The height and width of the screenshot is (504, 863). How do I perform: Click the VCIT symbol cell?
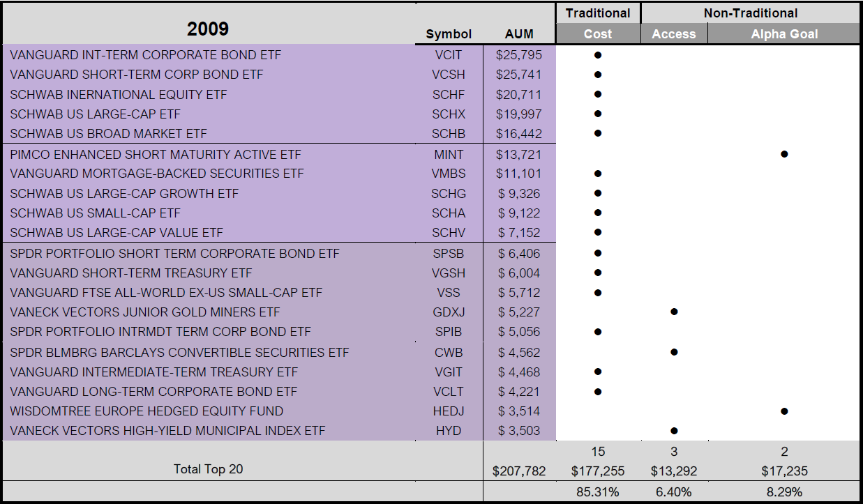[448, 54]
